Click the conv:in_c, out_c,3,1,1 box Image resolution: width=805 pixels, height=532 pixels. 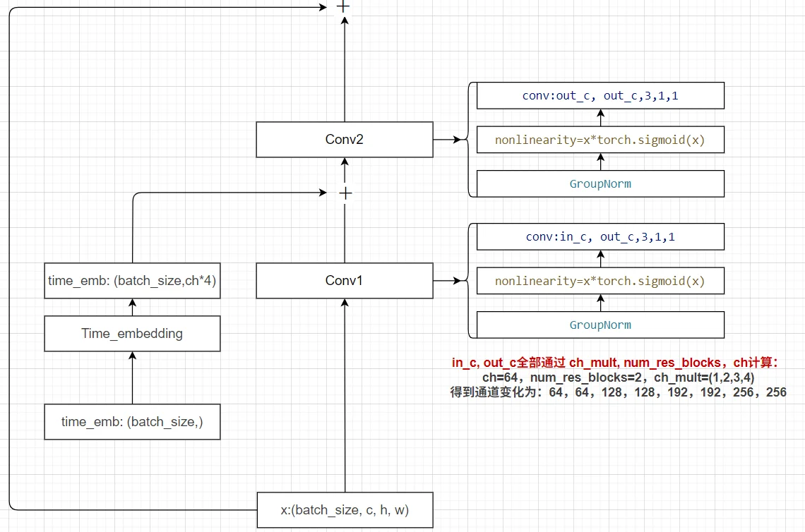(x=600, y=236)
